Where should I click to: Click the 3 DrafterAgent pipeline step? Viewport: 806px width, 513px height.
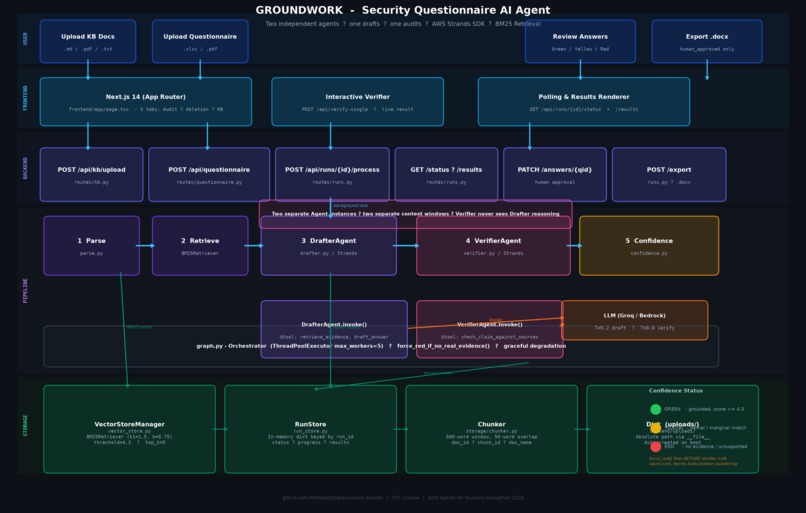(x=328, y=246)
